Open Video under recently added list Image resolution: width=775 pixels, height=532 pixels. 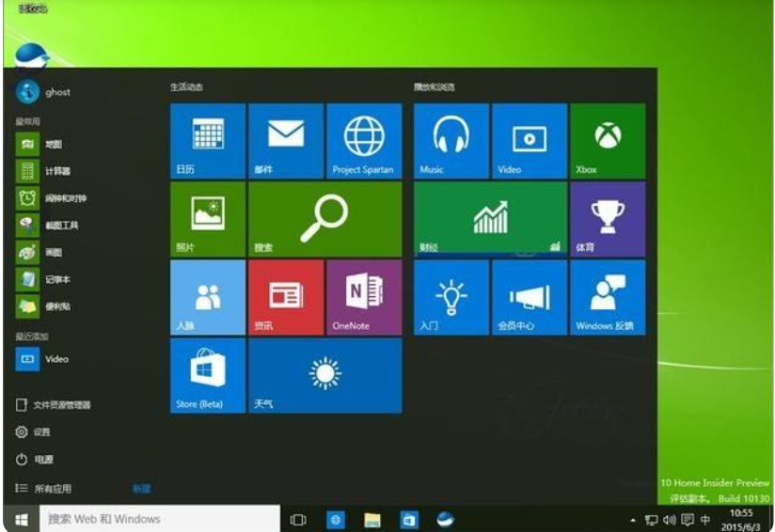coord(42,359)
